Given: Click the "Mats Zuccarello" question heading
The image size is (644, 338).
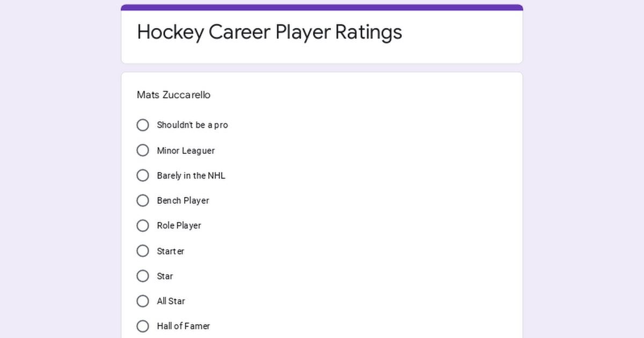Looking at the screenshot, I should [173, 95].
